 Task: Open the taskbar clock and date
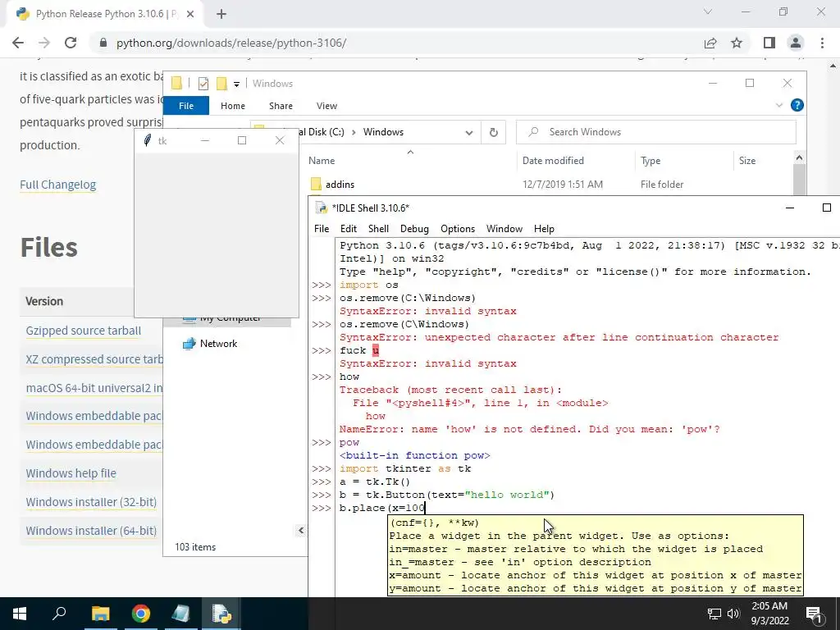tap(769, 614)
